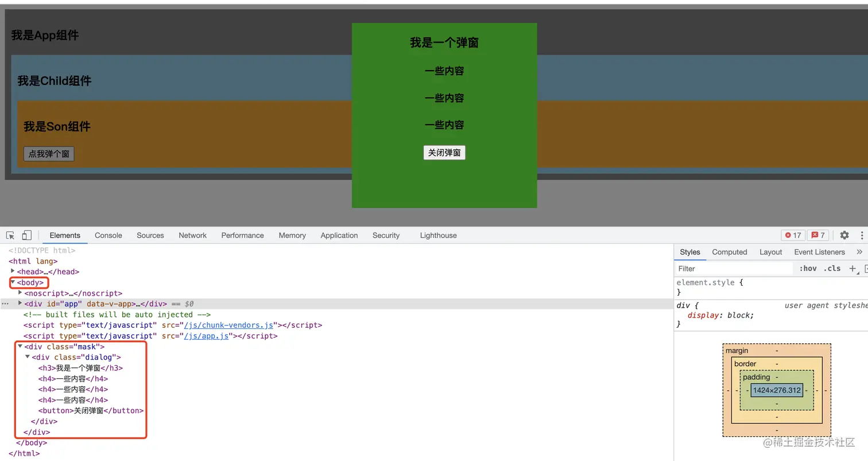Focus the Styles Filter input field
The height and width of the screenshot is (461, 868).
click(x=734, y=268)
